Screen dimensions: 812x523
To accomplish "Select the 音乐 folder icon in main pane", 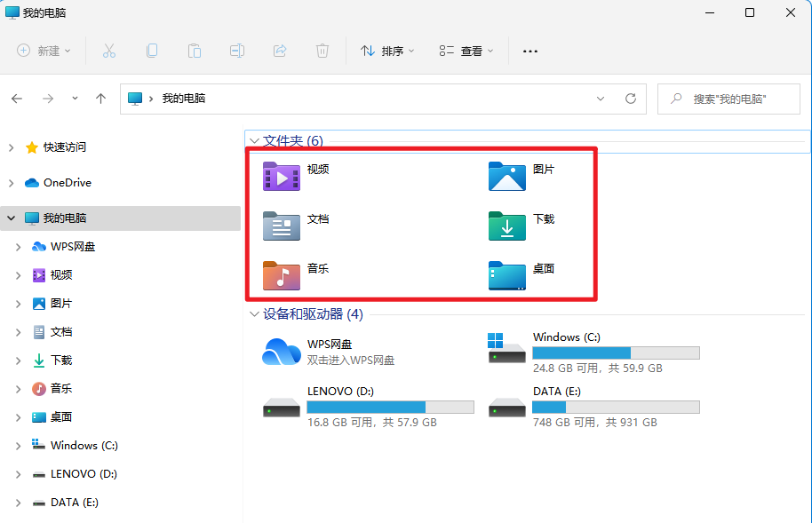I will point(282,275).
